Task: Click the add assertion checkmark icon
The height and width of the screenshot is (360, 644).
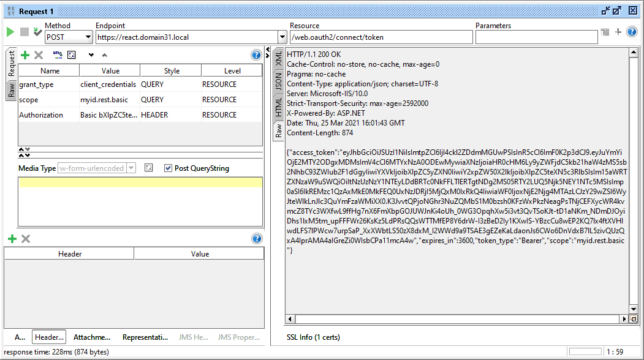Action: coord(37,32)
